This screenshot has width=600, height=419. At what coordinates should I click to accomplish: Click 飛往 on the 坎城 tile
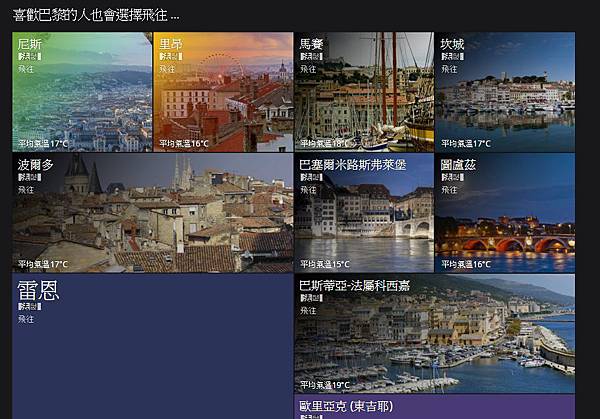click(449, 69)
